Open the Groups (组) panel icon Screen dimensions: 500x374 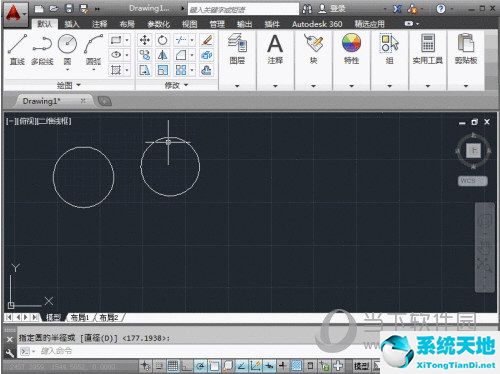pyautogui.click(x=389, y=43)
